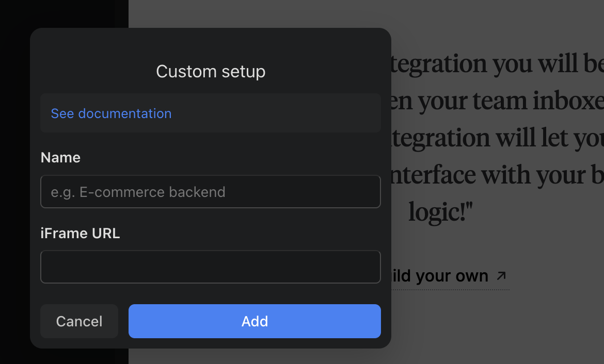Click the Name field label
Viewport: 604px width, 364px height.
[x=60, y=157]
